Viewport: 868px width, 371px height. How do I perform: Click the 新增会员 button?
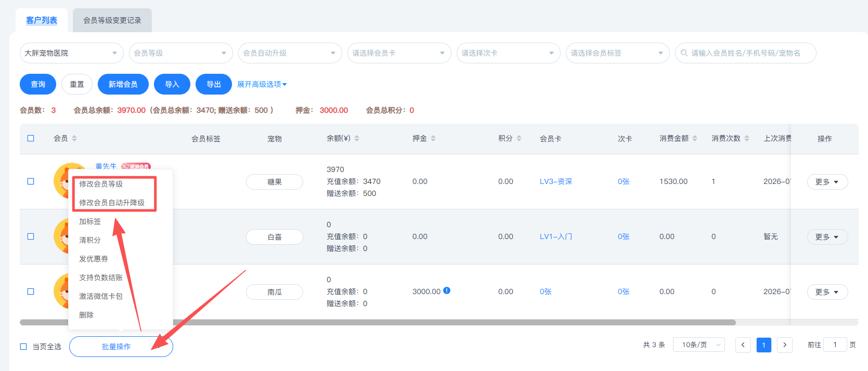pos(123,84)
